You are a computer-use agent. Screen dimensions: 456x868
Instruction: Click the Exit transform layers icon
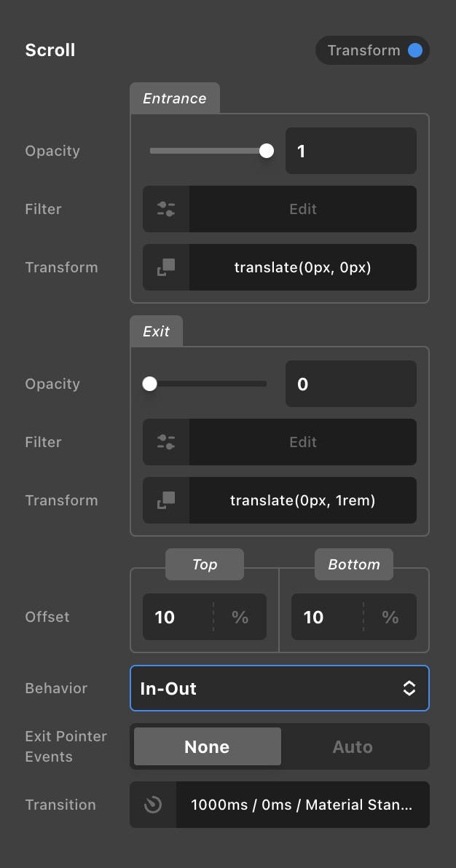click(166, 500)
